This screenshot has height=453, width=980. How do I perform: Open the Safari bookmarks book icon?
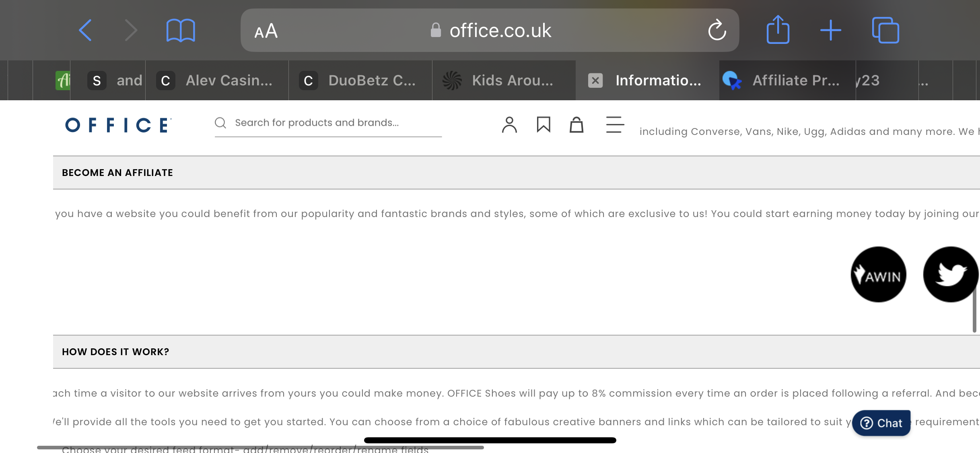point(181,30)
